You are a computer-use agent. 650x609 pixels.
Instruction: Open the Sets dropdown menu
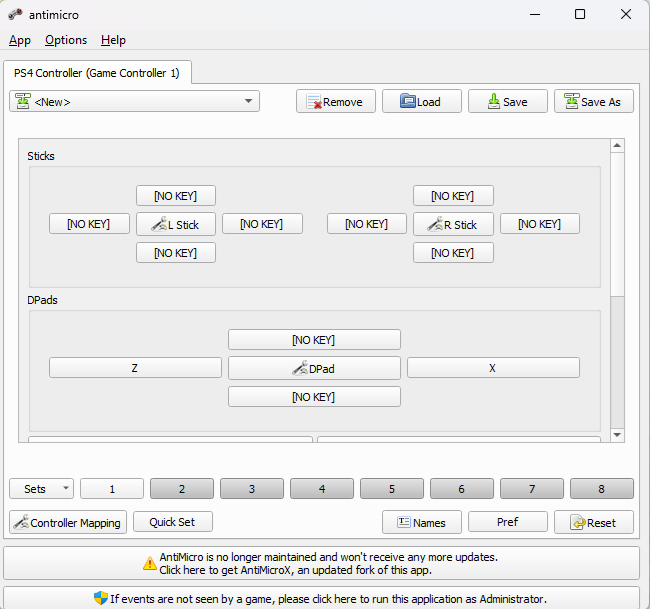pyautogui.click(x=41, y=489)
